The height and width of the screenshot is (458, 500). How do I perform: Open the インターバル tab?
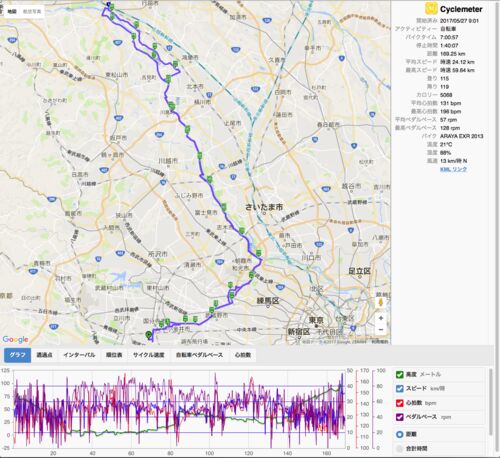79,355
